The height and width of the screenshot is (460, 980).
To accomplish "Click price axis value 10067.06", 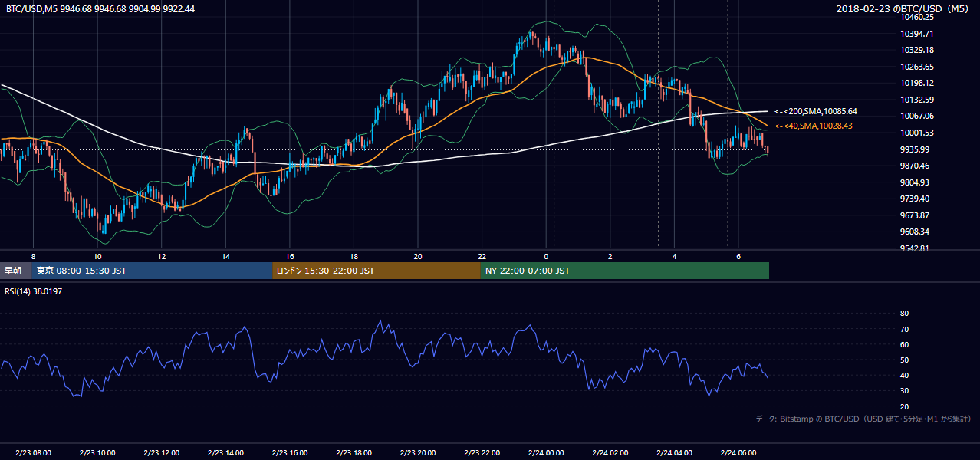I will click(917, 116).
